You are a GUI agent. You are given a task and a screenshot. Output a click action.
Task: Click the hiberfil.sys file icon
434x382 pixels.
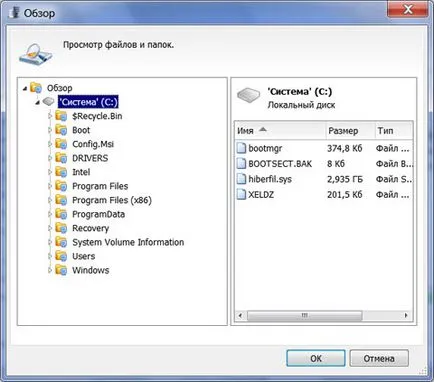[241, 179]
